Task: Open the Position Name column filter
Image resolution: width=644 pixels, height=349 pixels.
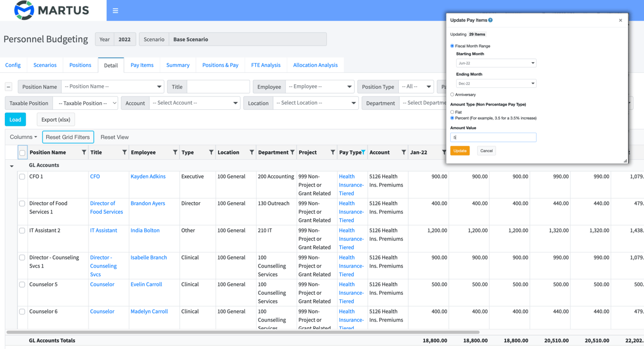Action: click(x=84, y=152)
